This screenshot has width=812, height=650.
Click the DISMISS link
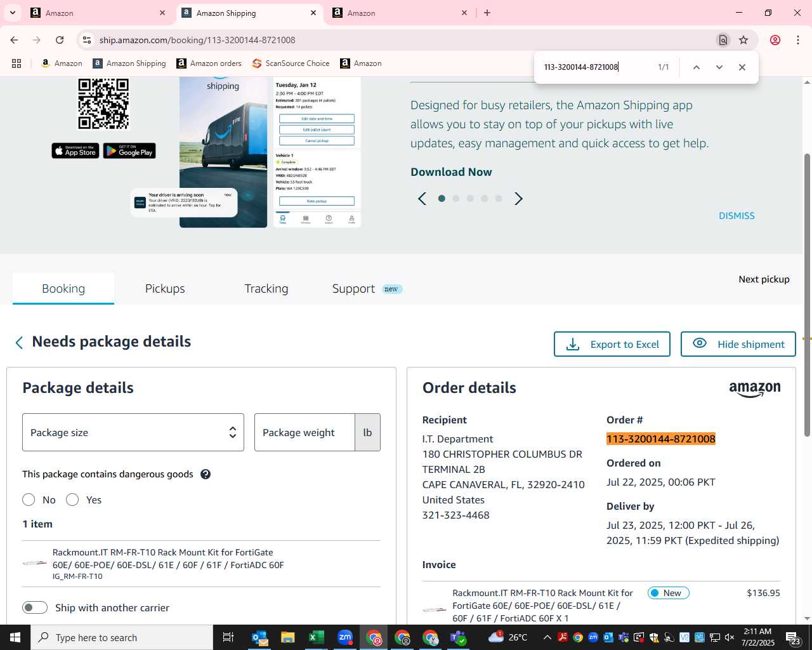[737, 216]
